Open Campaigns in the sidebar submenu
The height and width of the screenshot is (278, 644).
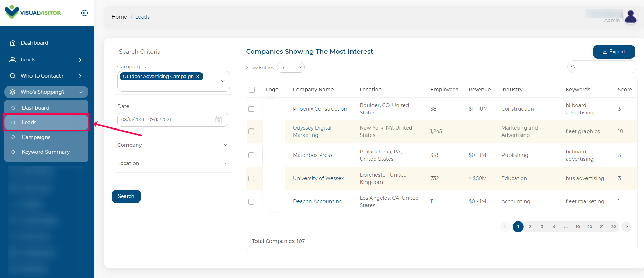pos(46,137)
